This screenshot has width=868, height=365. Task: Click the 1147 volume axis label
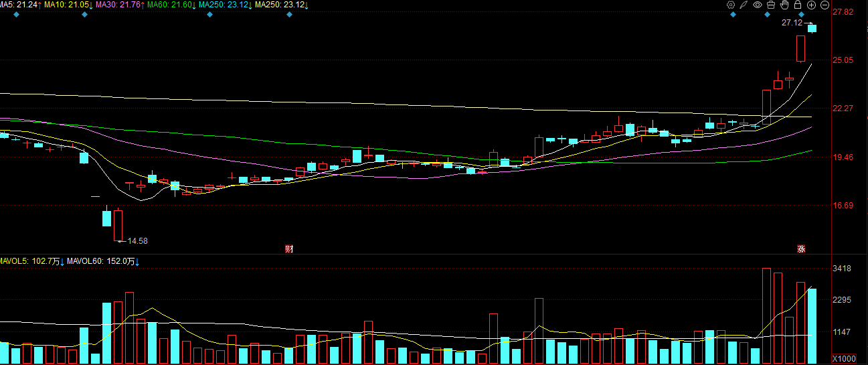[x=841, y=332]
